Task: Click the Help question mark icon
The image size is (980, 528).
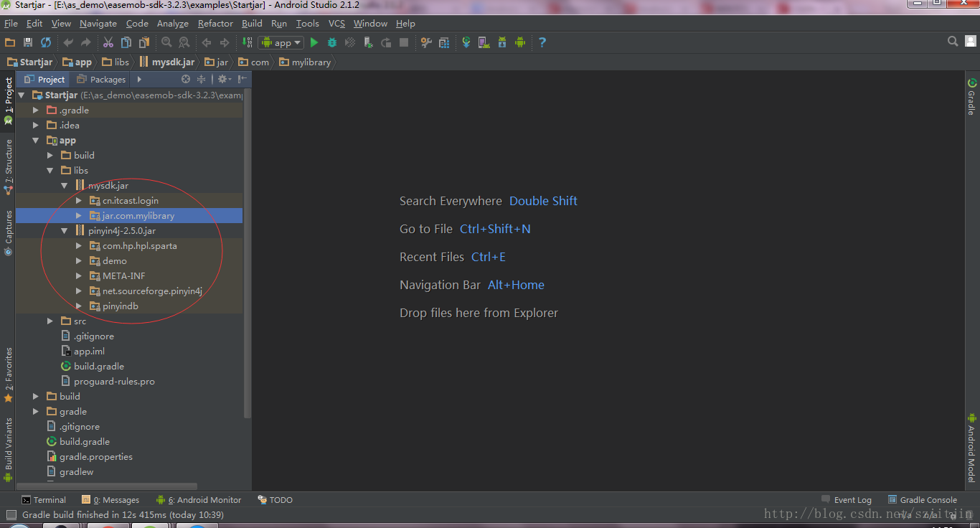Action: 542,42
